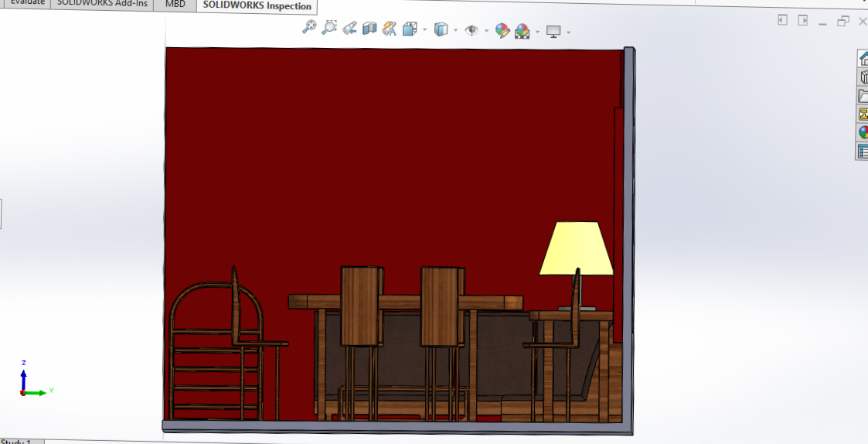Click the Apply Scene icon
The height and width of the screenshot is (444, 868).
[x=522, y=31]
